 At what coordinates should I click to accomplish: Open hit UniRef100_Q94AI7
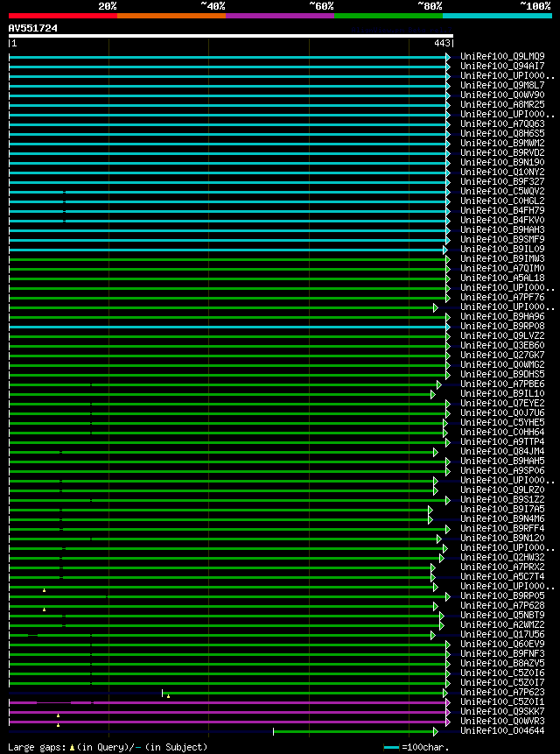(502, 67)
